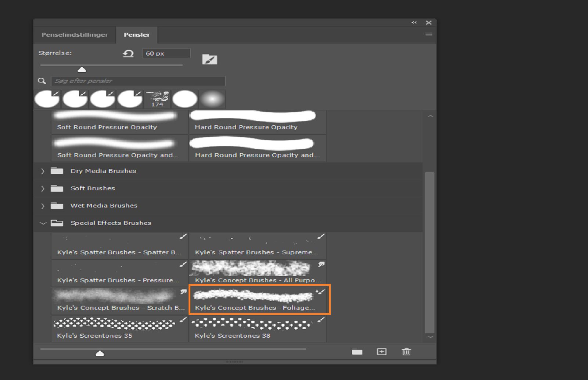Collapse the Special Effects Brushes folder
This screenshot has height=380, width=588.
click(x=43, y=223)
